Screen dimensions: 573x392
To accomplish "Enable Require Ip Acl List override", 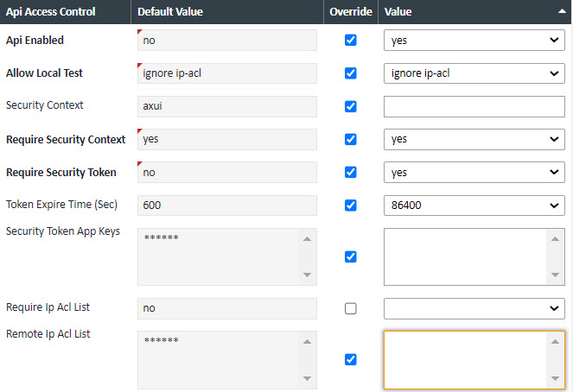I will click(x=351, y=308).
